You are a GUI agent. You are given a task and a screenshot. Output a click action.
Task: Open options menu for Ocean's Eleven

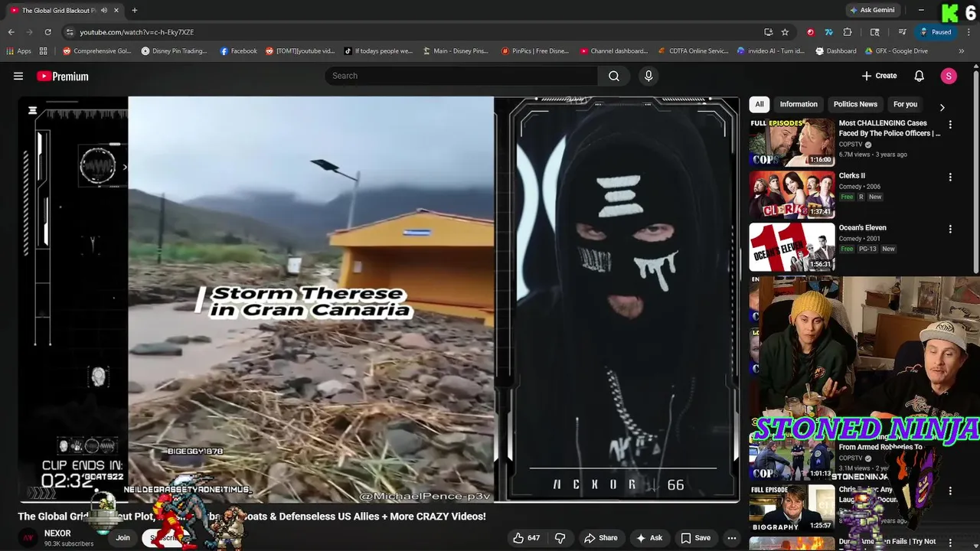click(x=950, y=229)
